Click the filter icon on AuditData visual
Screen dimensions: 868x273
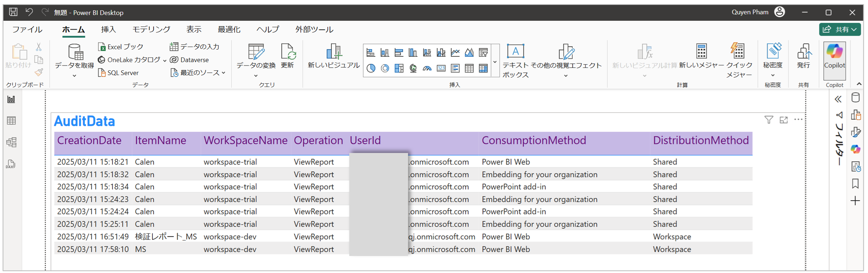pyautogui.click(x=769, y=120)
